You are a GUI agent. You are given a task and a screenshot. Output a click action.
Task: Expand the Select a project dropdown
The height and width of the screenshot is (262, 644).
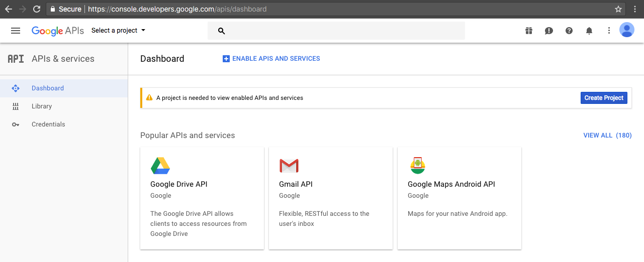(118, 31)
